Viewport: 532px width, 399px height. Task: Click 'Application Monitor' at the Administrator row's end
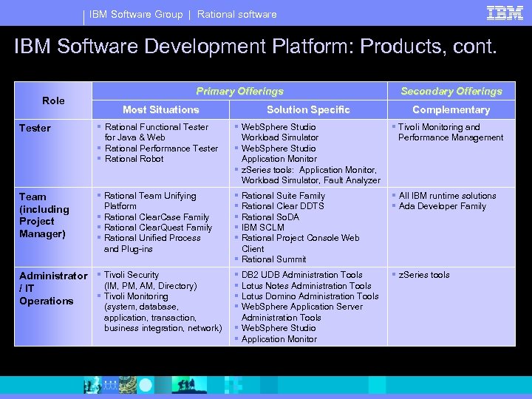[279, 339]
